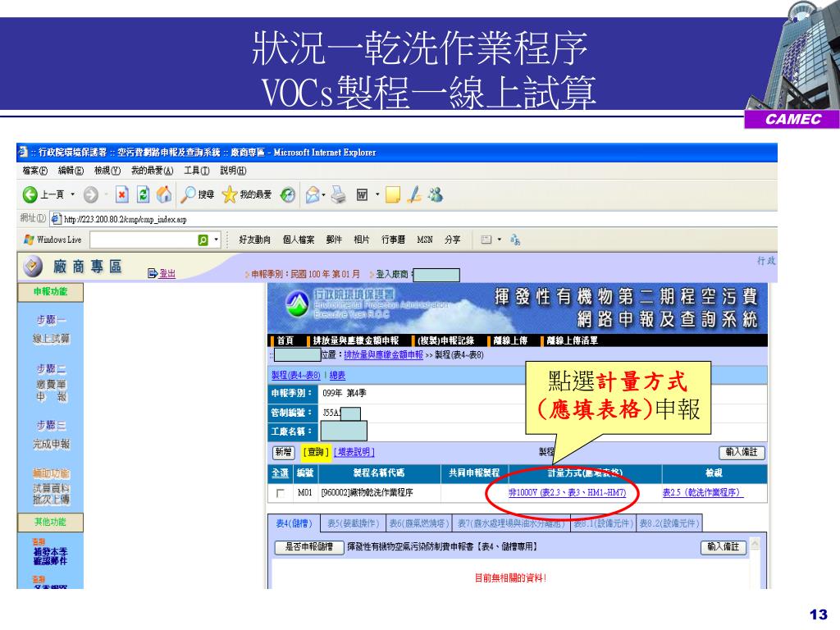Click the yellow note Discuss icon
This screenshot has height=630, width=840.
(393, 194)
